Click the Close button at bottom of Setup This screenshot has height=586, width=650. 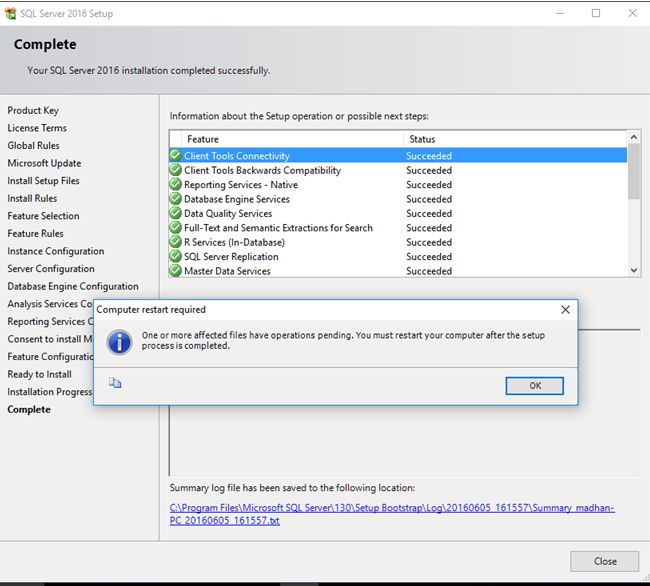coord(604,561)
